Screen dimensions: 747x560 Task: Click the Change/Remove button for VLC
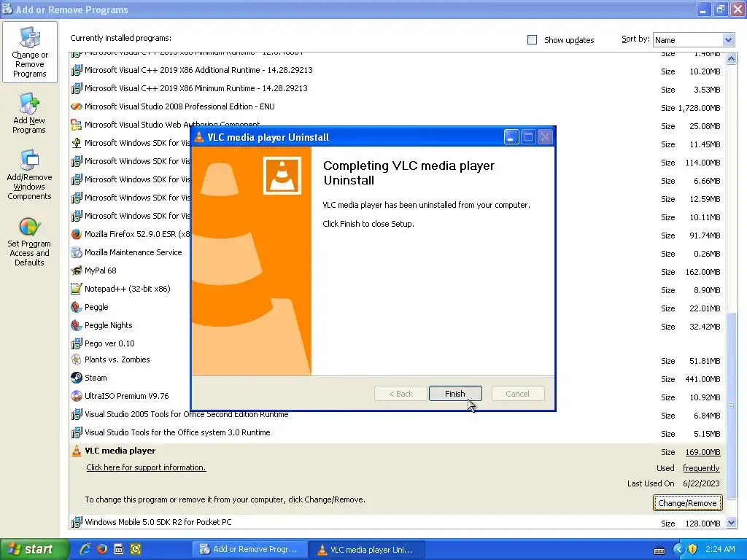[687, 503]
